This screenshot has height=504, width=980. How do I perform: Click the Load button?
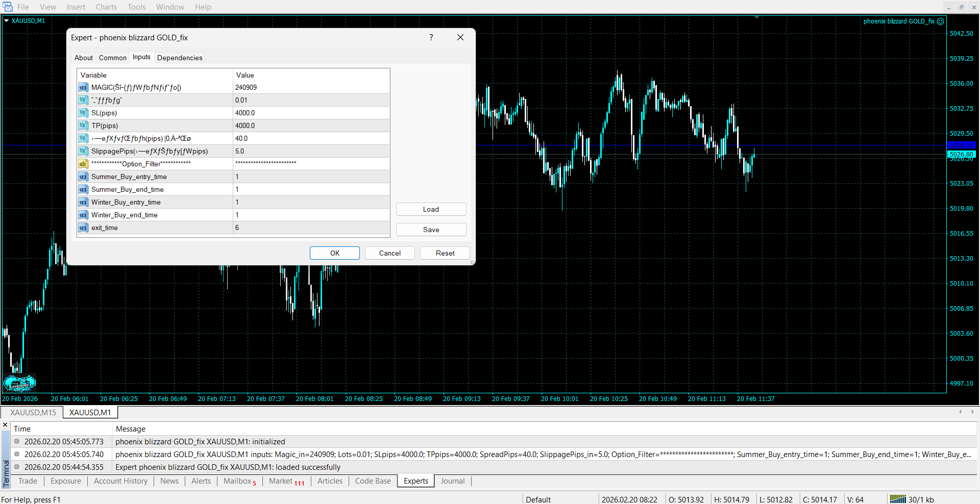[x=431, y=210]
